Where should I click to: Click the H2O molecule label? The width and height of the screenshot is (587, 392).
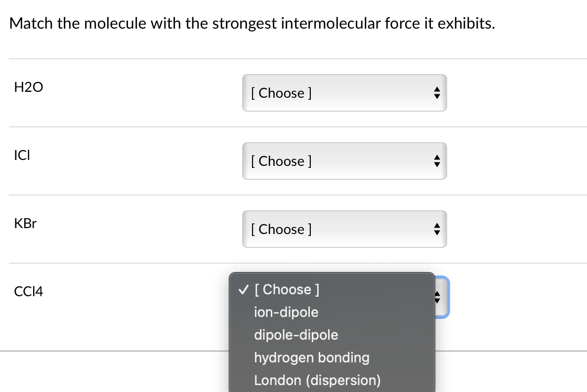[29, 87]
